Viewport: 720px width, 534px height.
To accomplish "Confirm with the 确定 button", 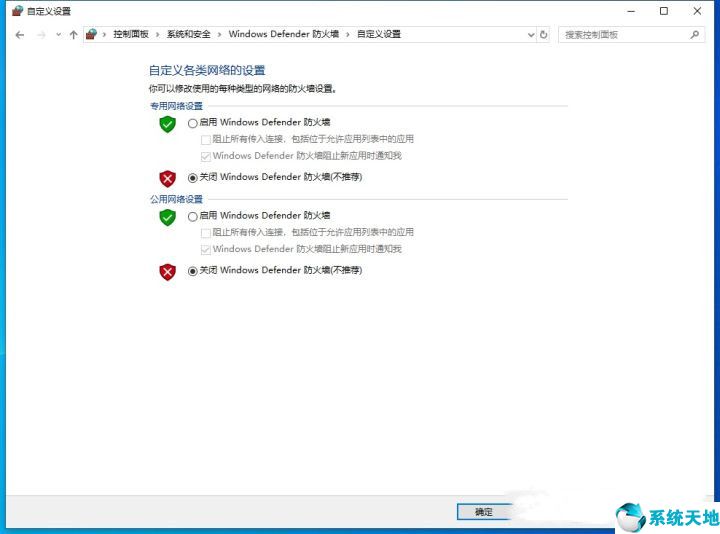I will [484, 512].
